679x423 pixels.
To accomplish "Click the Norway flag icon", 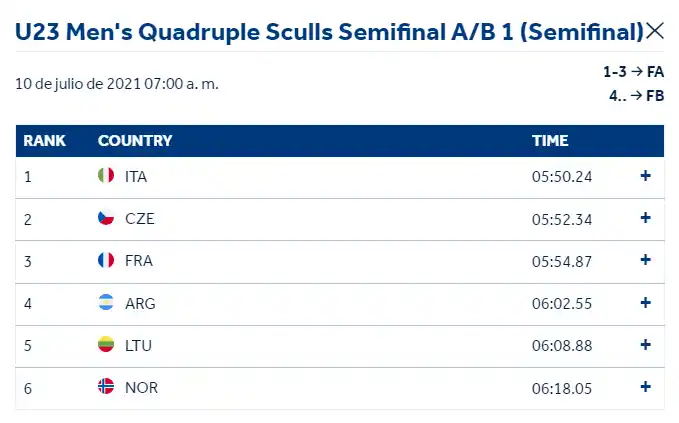I will point(105,387).
